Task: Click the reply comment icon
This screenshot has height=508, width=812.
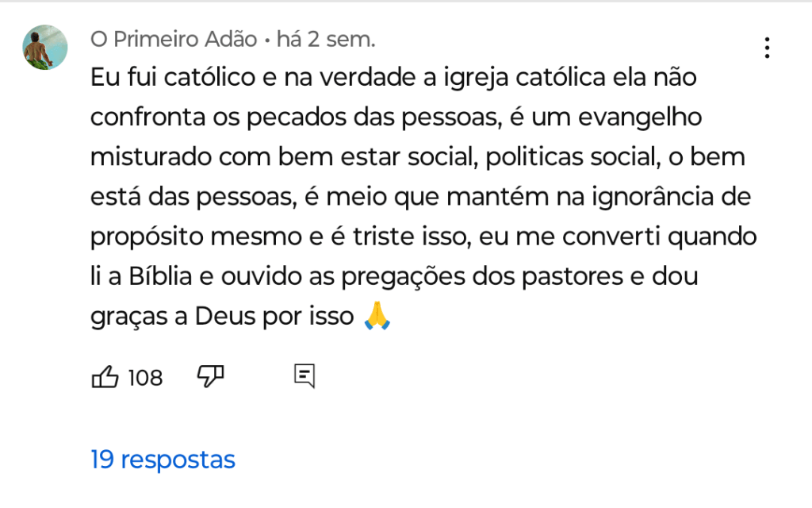Action: pyautogui.click(x=304, y=375)
